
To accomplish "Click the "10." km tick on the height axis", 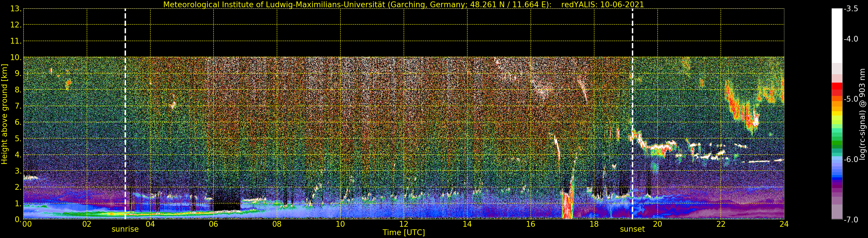I will pyautogui.click(x=16, y=58).
